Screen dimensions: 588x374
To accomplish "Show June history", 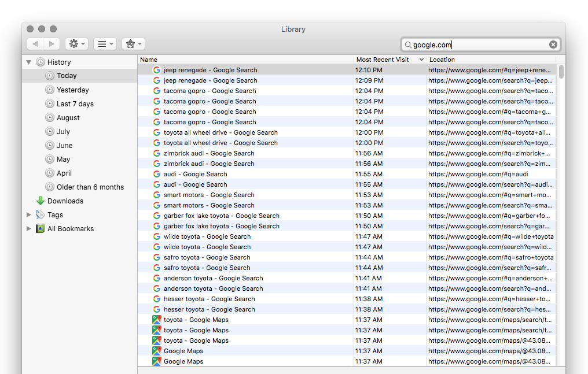I will (x=79, y=145).
